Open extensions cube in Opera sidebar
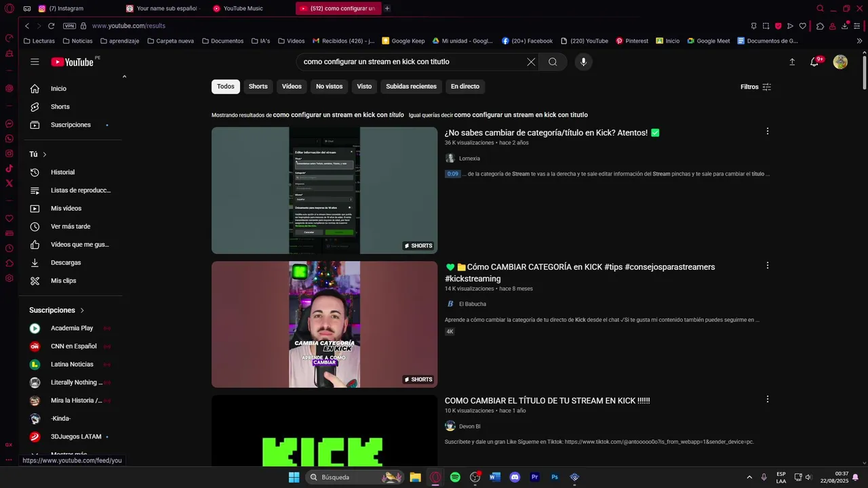The height and width of the screenshot is (488, 868). point(9,263)
